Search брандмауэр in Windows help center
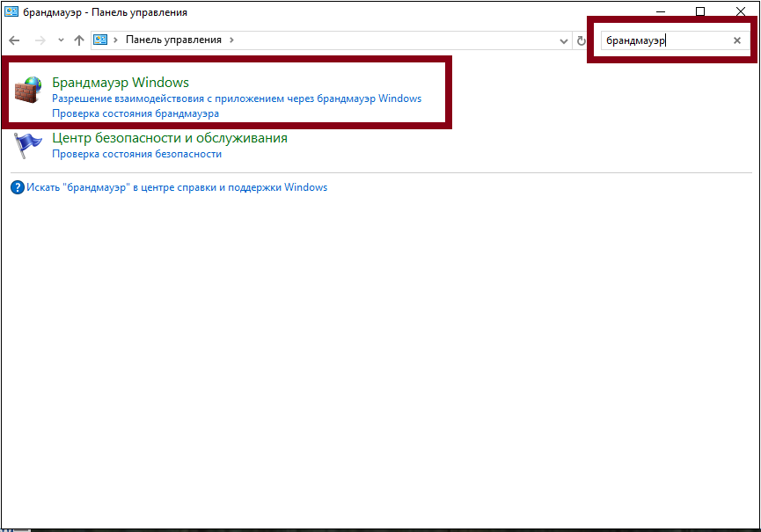 (x=177, y=187)
